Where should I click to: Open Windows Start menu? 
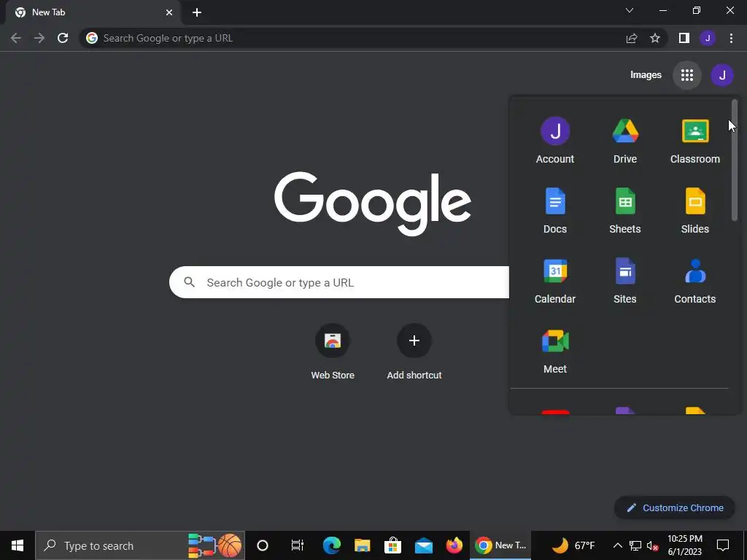[x=18, y=545]
